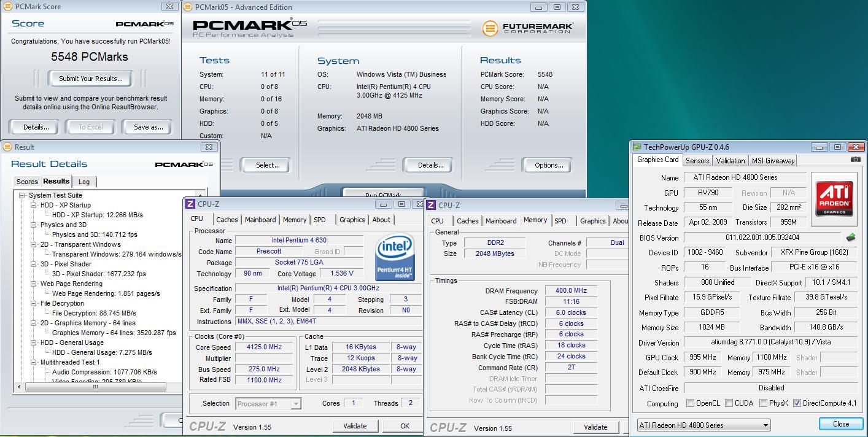Collapse the File Decryption node
The height and width of the screenshot is (437, 868).
[x=34, y=303]
